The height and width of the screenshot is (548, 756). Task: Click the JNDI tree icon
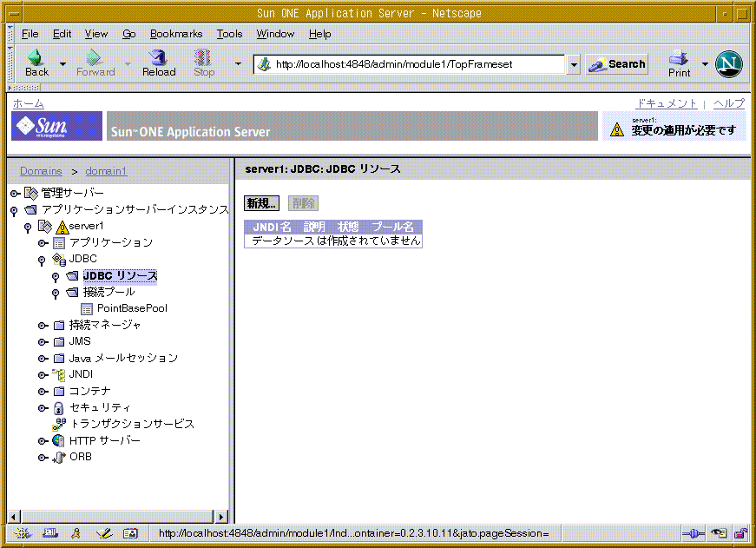tap(59, 375)
